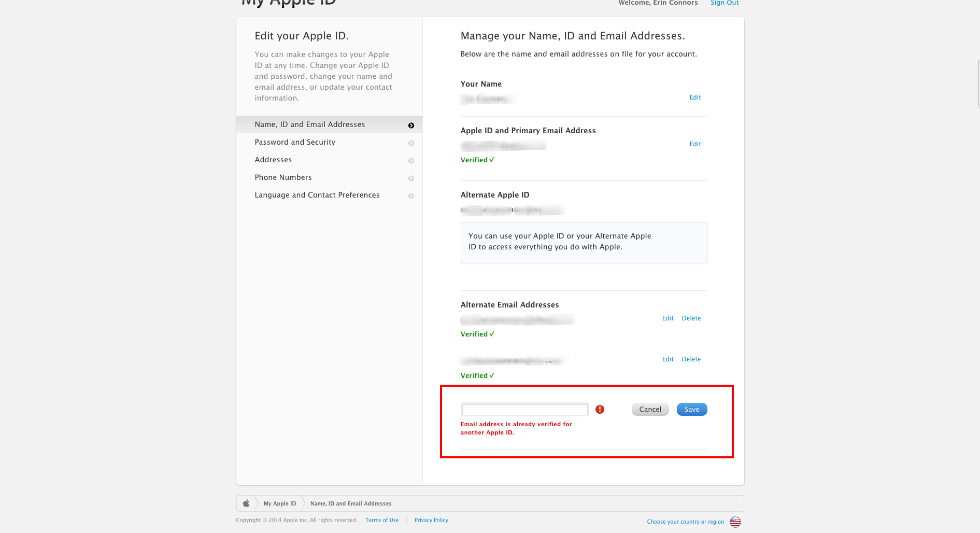Open the Phone Numbers section

click(x=329, y=177)
